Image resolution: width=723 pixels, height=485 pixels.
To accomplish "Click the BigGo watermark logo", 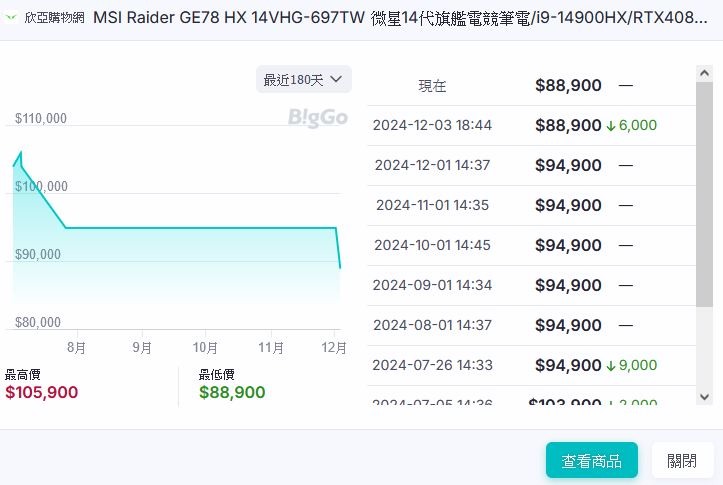I will (317, 118).
